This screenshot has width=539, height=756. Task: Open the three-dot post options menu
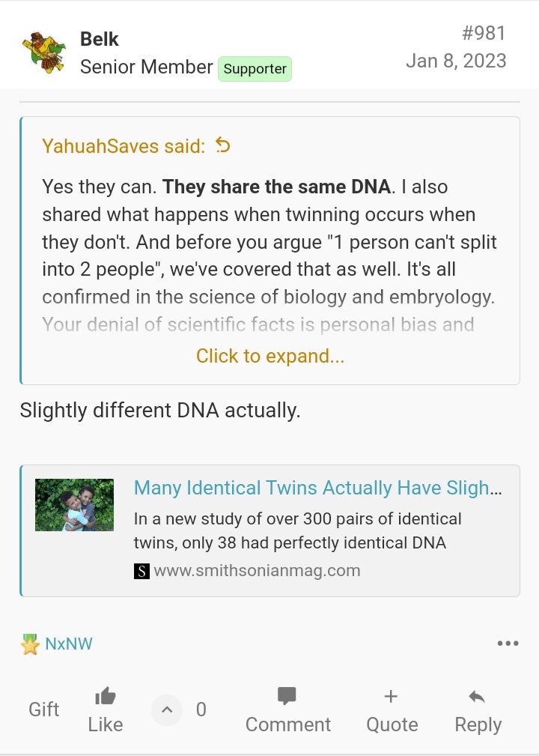(508, 644)
